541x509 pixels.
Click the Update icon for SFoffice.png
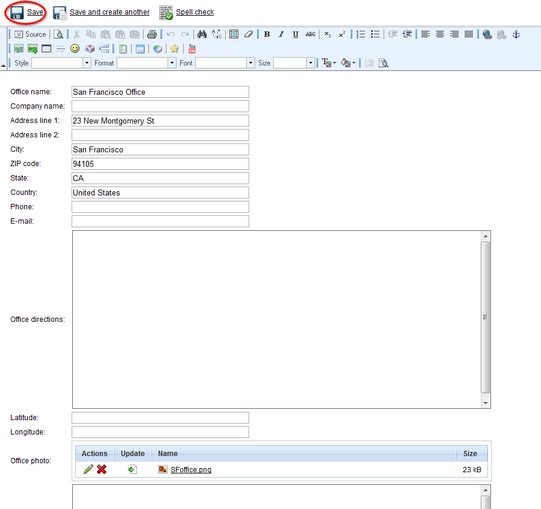point(132,469)
